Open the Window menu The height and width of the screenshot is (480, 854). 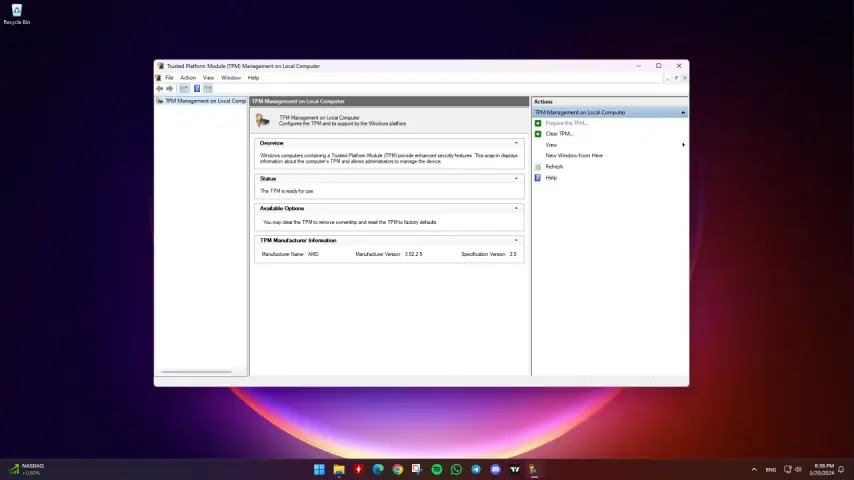pos(231,78)
